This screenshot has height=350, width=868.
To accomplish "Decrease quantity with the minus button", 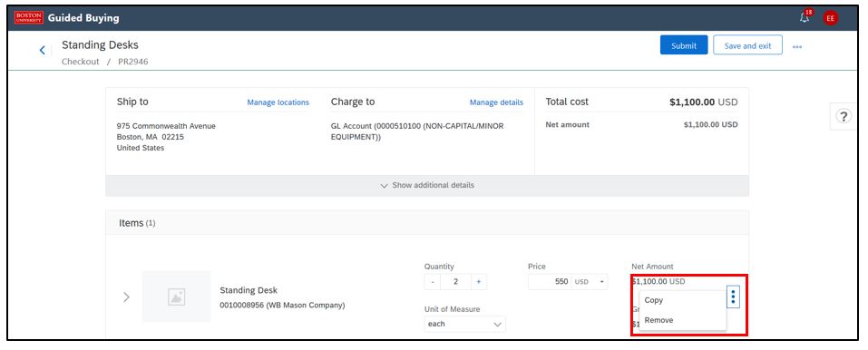I will 433,282.
